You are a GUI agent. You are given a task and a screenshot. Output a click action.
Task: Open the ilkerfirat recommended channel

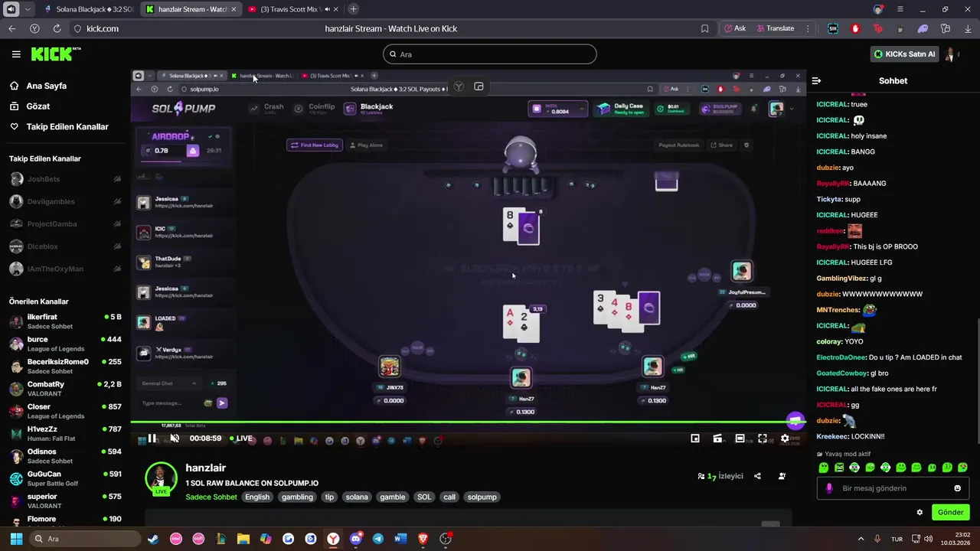[65, 321]
